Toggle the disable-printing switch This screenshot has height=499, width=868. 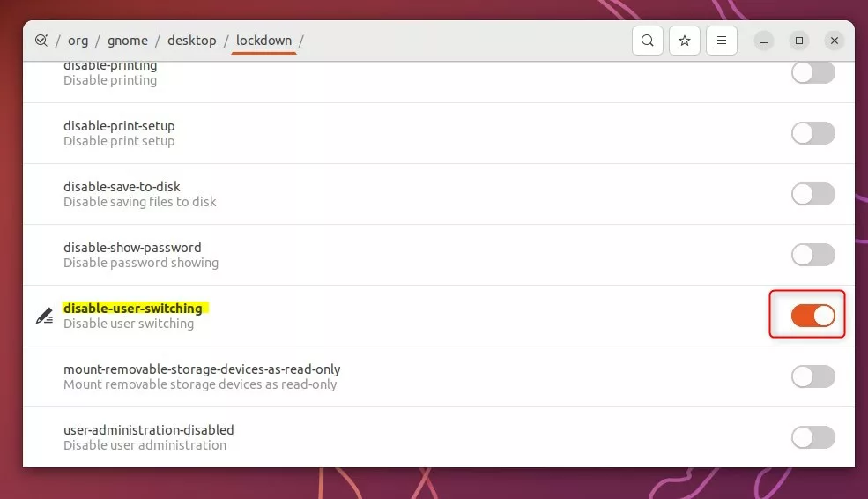pos(812,72)
